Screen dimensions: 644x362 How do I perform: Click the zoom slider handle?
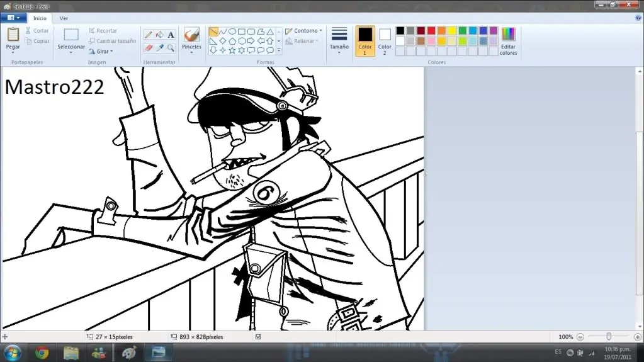[609, 337]
